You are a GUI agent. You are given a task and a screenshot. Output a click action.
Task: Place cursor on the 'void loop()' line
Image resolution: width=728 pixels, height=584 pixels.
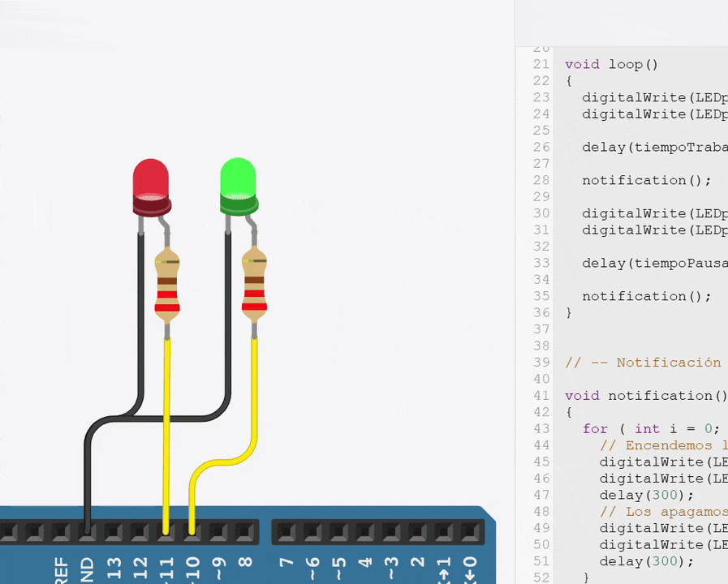[612, 64]
